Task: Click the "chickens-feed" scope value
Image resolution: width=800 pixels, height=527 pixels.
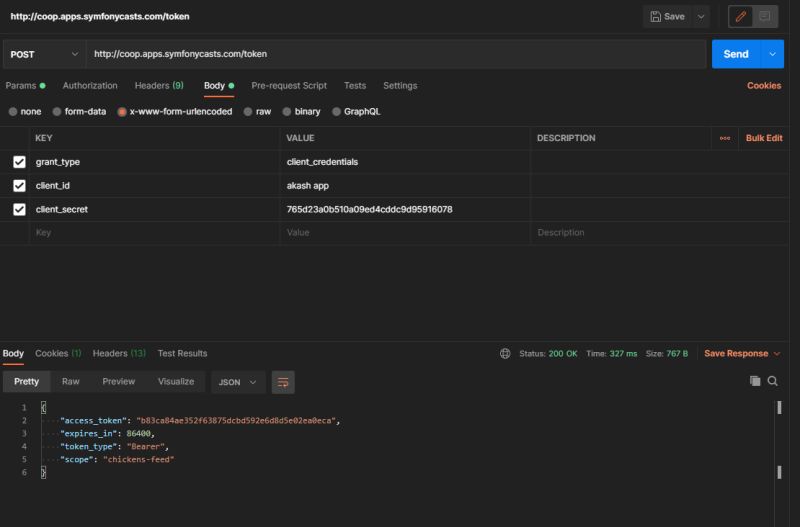Action: 139,460
